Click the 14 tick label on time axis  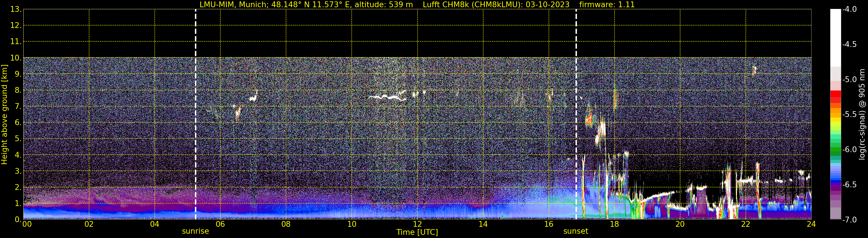(x=483, y=224)
